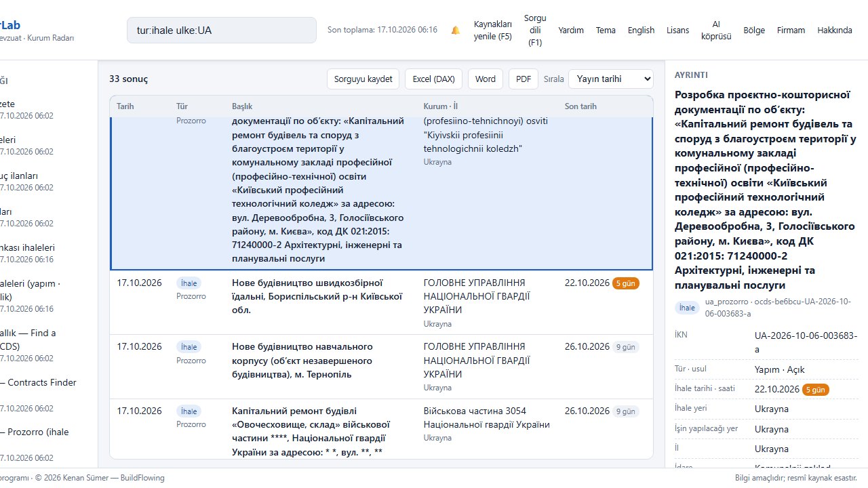This screenshot has width=868, height=488.
Task: Click the Son toplama timestamp in header
Action: point(382,30)
